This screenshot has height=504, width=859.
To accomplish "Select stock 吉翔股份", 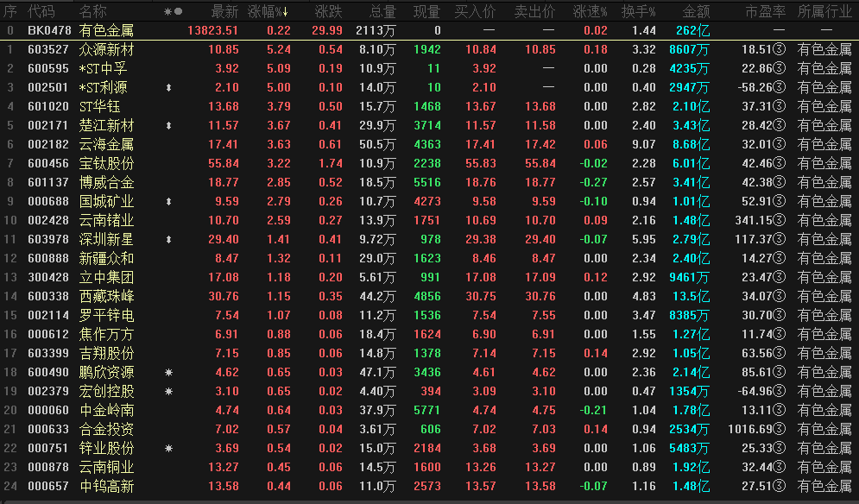I will [106, 353].
